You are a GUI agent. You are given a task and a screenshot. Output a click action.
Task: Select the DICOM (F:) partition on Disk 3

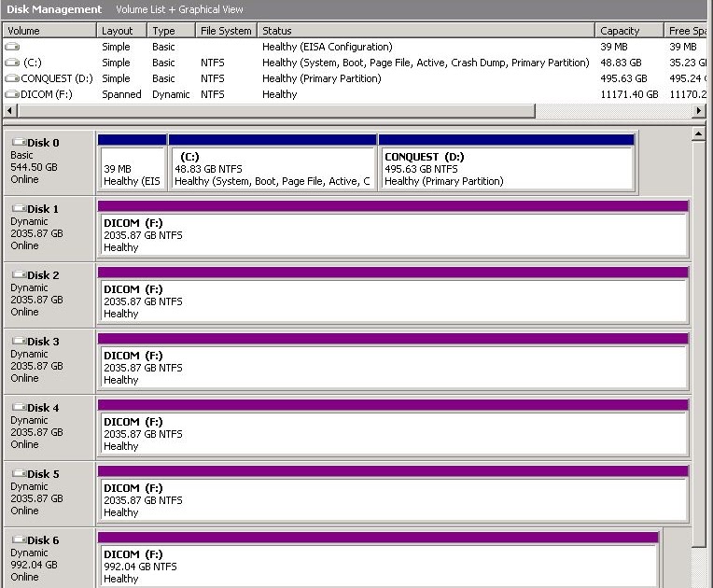(x=393, y=361)
